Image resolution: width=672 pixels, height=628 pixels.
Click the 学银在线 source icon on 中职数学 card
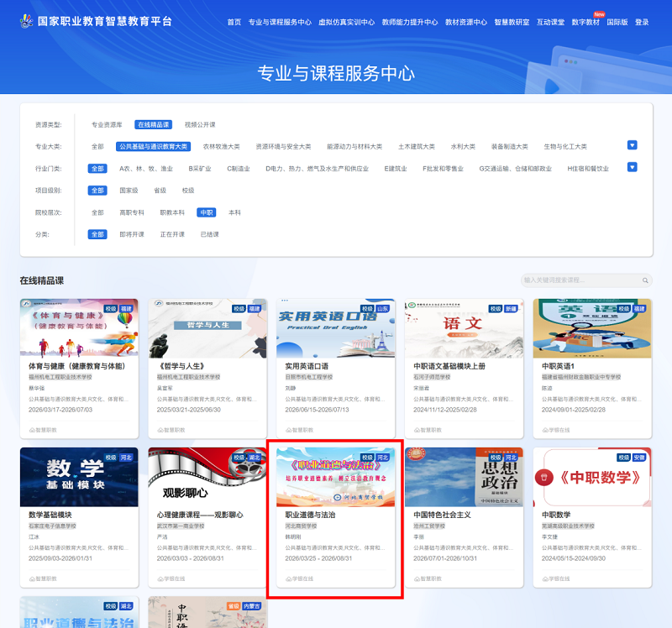[545, 578]
